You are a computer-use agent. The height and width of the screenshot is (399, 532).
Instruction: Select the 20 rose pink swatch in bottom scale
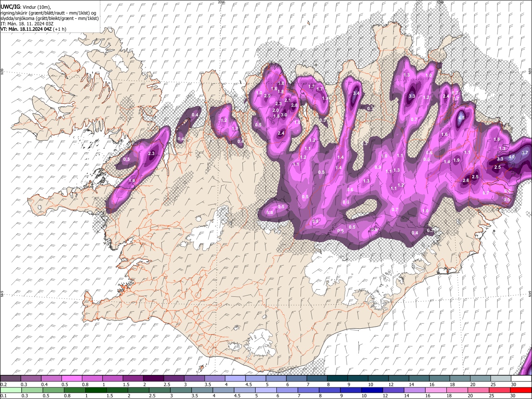[x=478, y=390]
